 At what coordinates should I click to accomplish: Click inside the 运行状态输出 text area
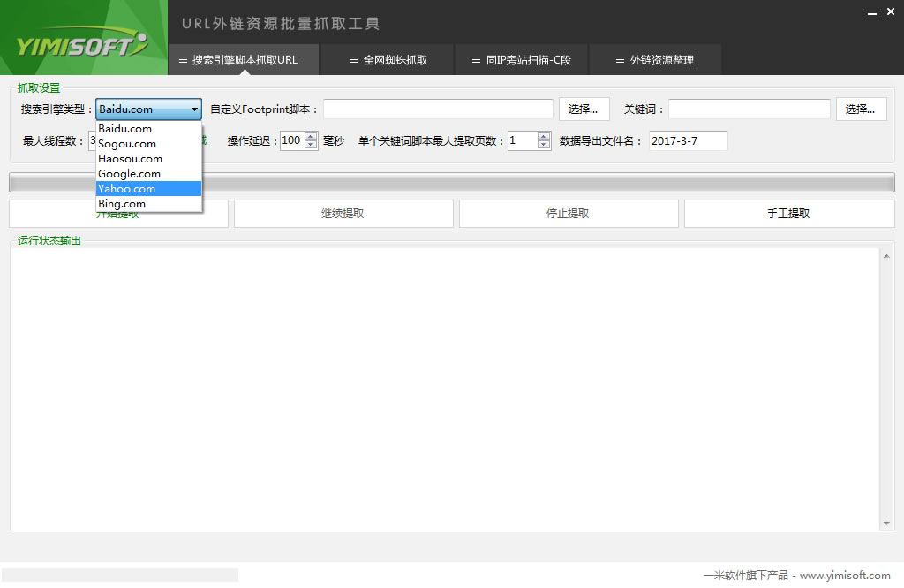pyautogui.click(x=445, y=389)
